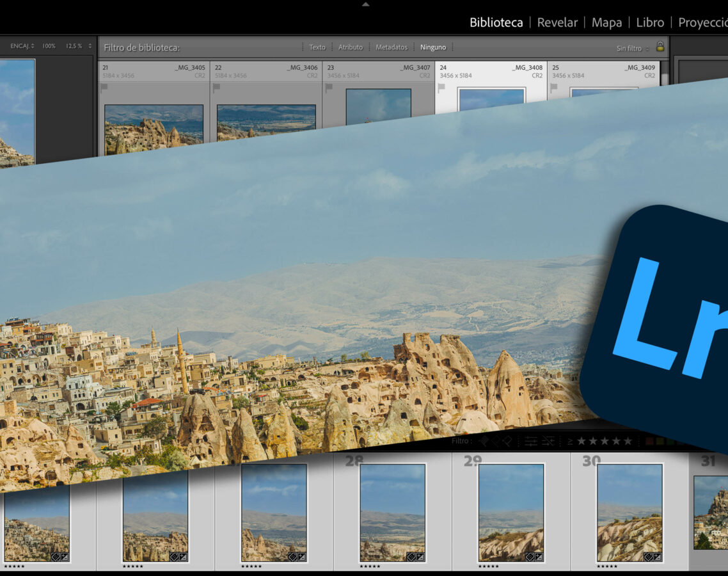Click Ninguno in the library filter bar

[434, 47]
